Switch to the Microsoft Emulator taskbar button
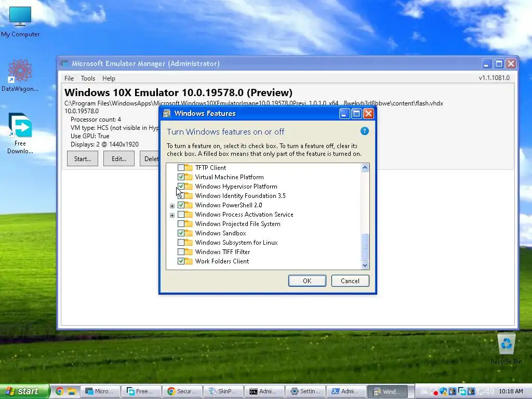 click(100, 391)
